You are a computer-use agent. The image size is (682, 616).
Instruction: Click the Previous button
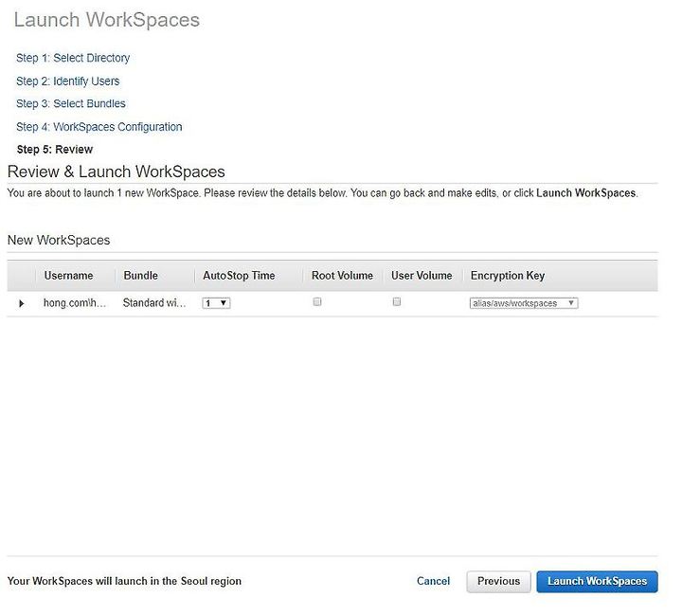tap(498, 582)
